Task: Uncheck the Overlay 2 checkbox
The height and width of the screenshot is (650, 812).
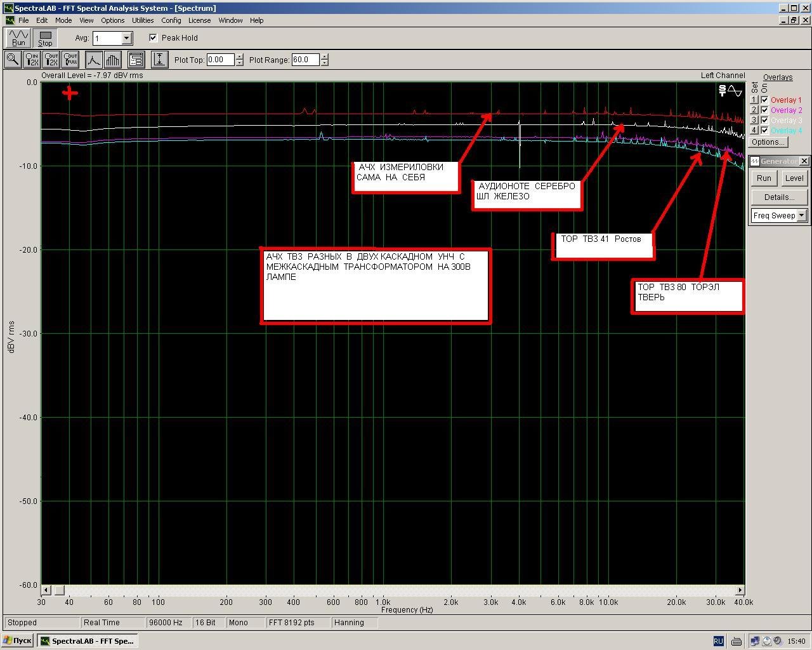Action: click(764, 110)
